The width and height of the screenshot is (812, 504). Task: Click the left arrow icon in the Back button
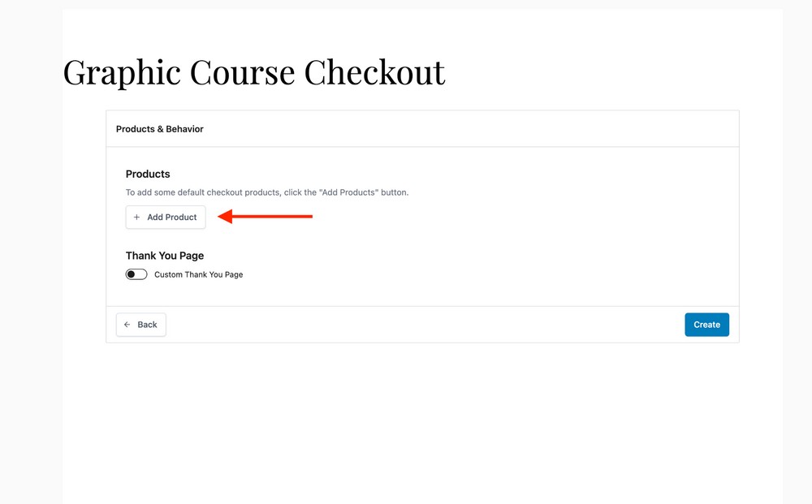click(126, 324)
